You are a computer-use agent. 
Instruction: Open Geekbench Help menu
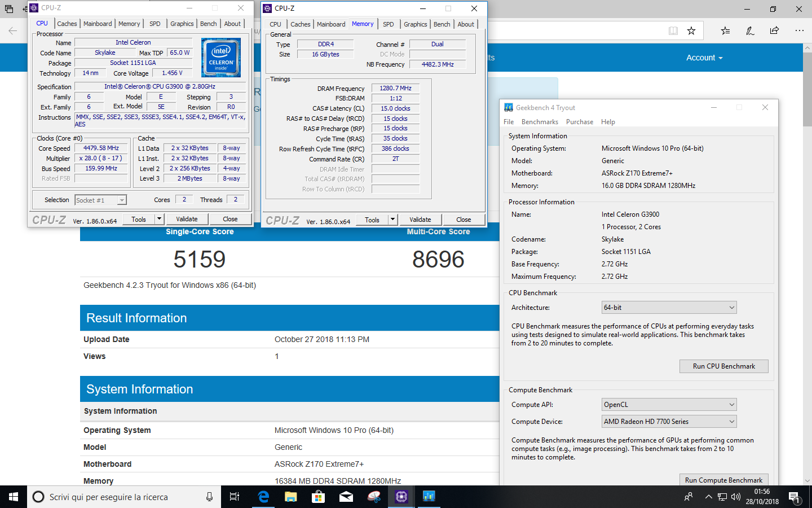(x=608, y=122)
